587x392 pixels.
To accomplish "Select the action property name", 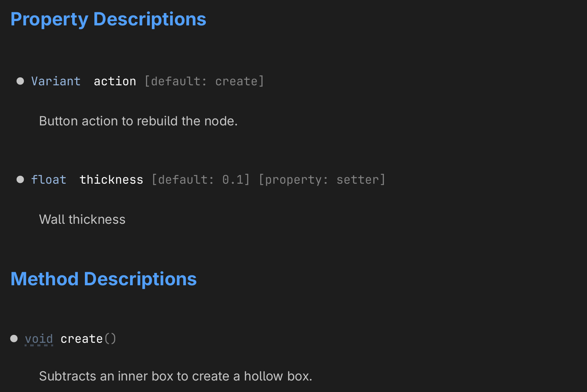I will [x=115, y=81].
